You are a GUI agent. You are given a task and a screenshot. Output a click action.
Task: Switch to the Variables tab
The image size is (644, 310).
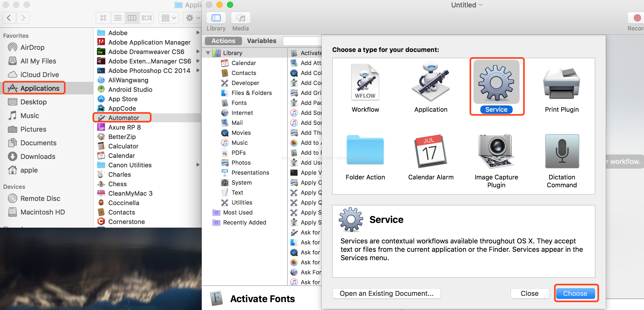click(x=261, y=41)
